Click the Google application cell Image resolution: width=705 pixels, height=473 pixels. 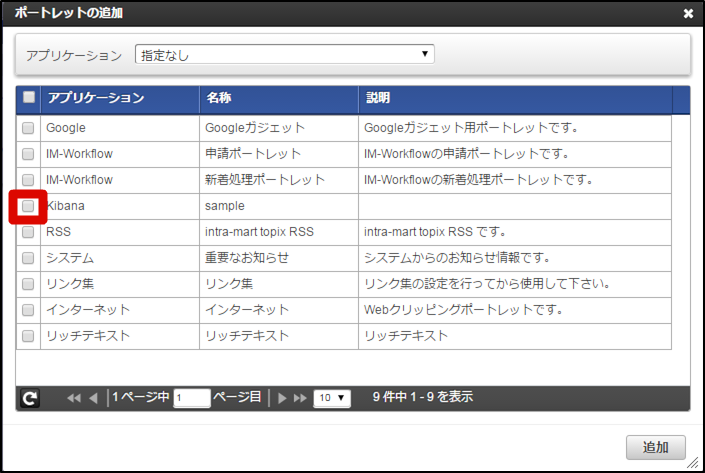120,128
